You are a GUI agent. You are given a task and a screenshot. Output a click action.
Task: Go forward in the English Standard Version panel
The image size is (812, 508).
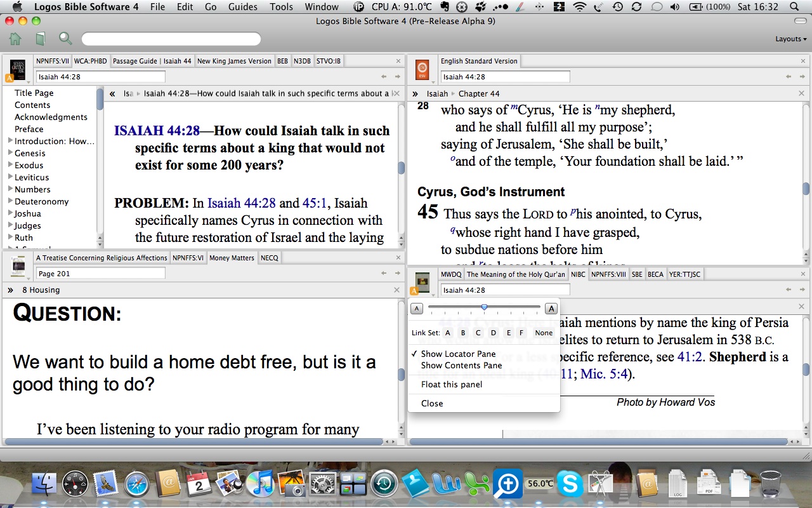coord(802,77)
